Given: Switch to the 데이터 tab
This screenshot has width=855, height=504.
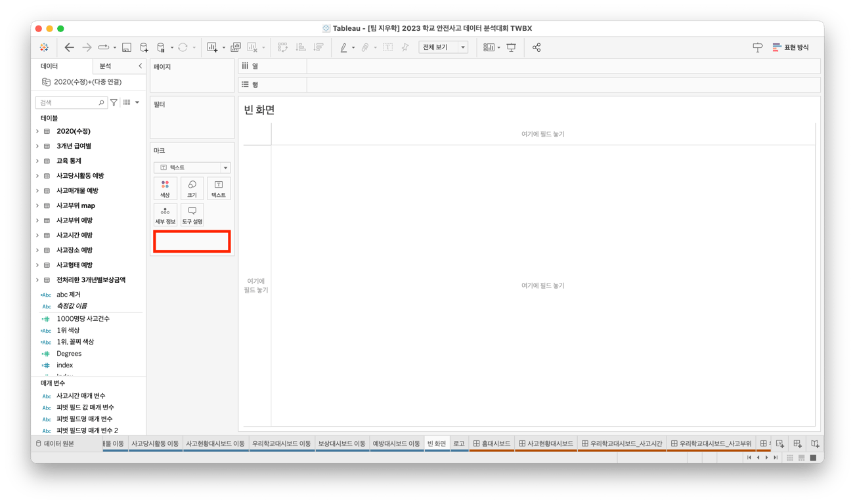Looking at the screenshot, I should coord(49,66).
